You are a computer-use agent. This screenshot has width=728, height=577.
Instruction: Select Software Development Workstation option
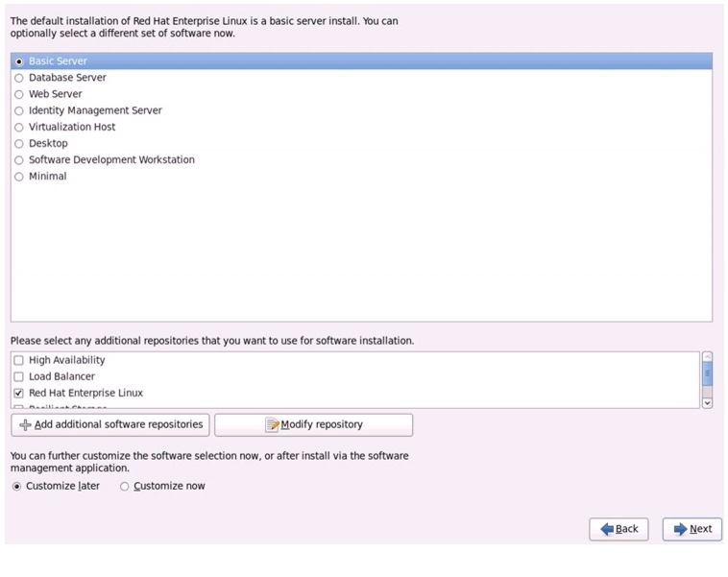point(19,160)
